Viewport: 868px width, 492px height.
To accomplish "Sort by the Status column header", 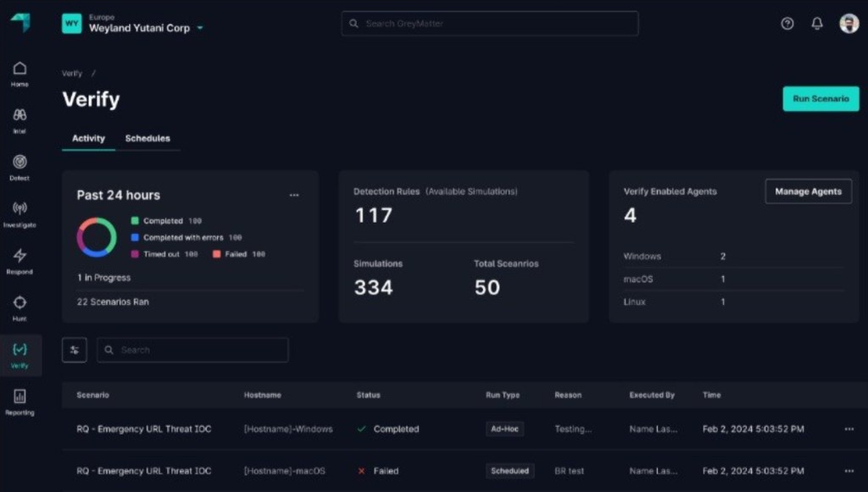I will [368, 395].
